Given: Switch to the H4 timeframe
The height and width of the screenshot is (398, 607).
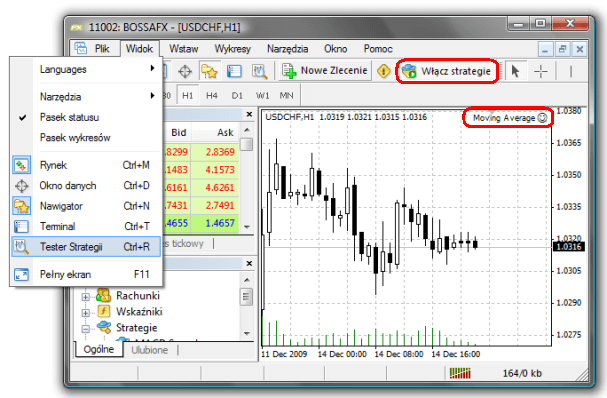Looking at the screenshot, I should [x=212, y=95].
